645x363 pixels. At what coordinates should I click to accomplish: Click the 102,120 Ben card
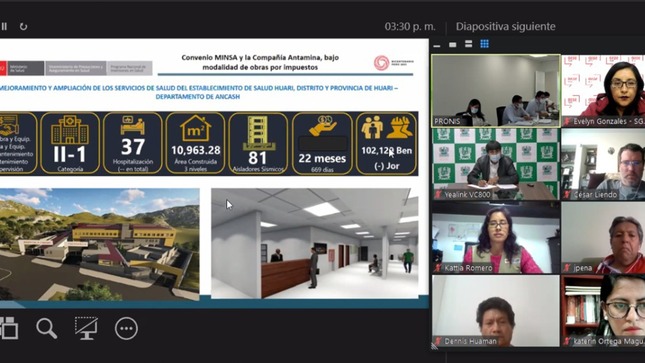tap(387, 143)
